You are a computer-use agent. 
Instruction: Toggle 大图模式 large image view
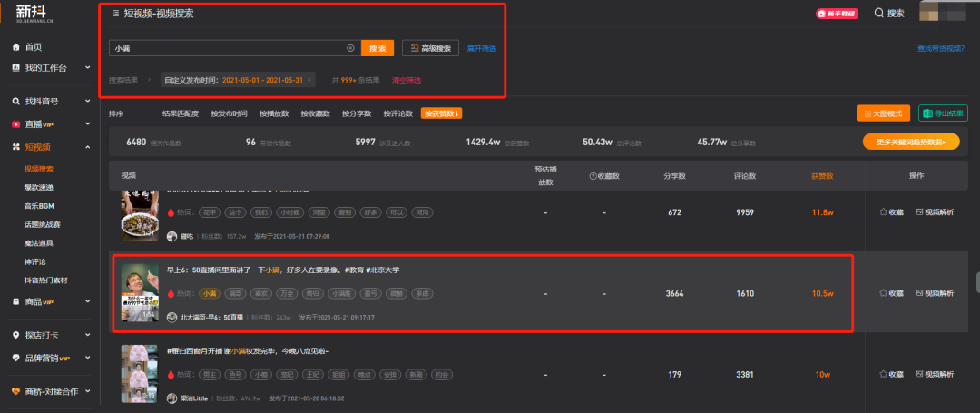883,113
